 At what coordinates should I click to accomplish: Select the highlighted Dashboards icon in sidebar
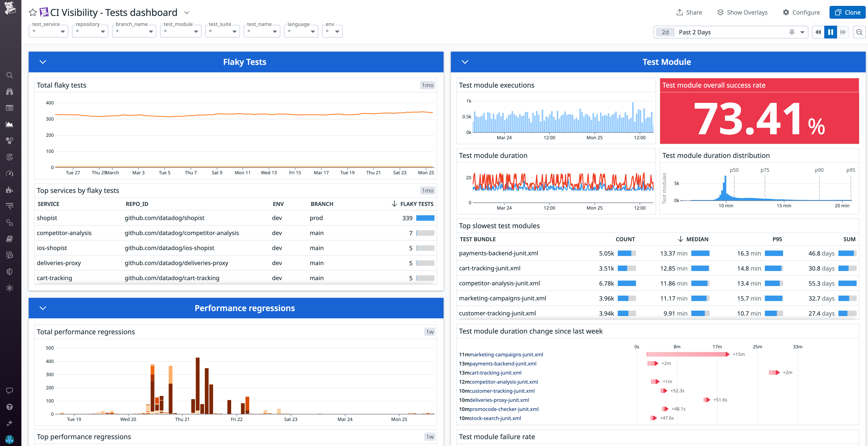click(9, 124)
